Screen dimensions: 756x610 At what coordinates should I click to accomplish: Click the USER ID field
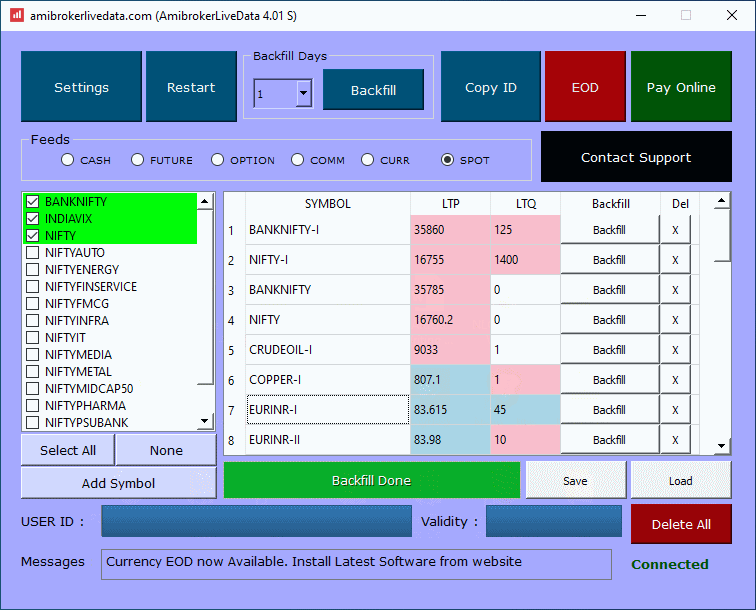(x=256, y=521)
